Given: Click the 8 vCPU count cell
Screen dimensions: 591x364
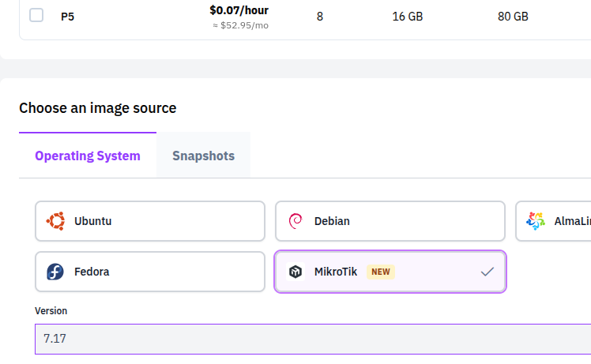Looking at the screenshot, I should (x=320, y=17).
